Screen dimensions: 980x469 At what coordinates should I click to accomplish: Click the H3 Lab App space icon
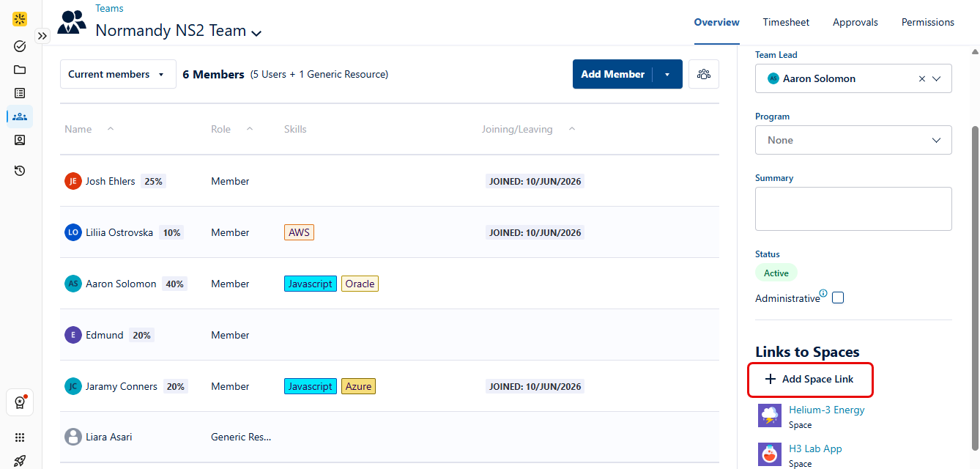tap(770, 454)
